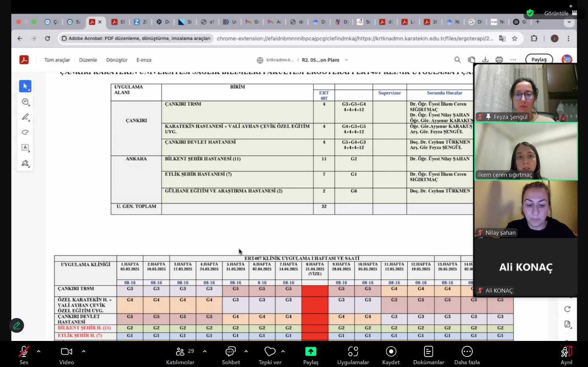Open the Zoom security shield icon
Viewport: 588px width, 367px height.
tap(530, 13)
